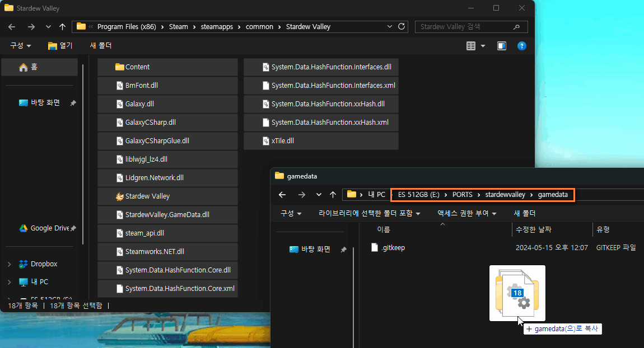644x348 pixels.
Task: Open the 구성 menu in Stardew Valley window
Action: pyautogui.click(x=21, y=45)
